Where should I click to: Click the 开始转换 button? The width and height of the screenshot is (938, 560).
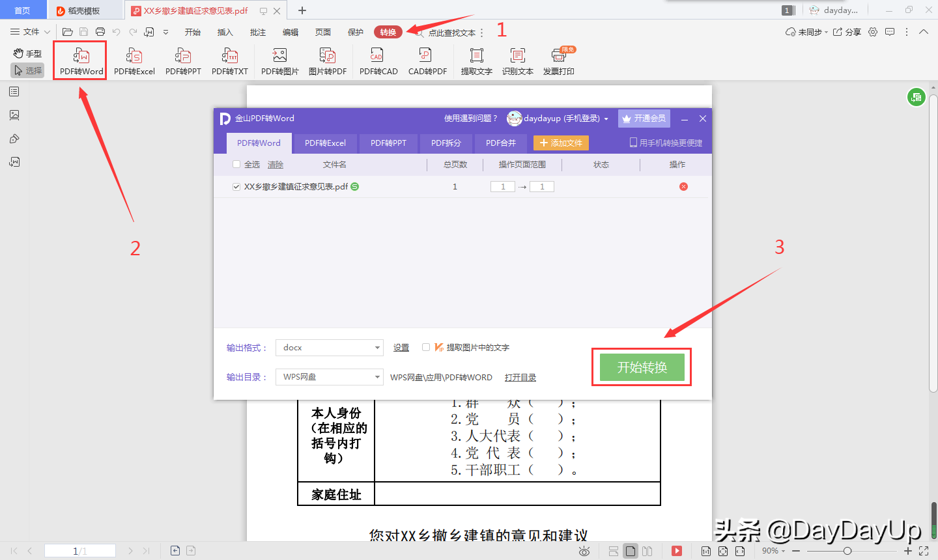pyautogui.click(x=642, y=367)
